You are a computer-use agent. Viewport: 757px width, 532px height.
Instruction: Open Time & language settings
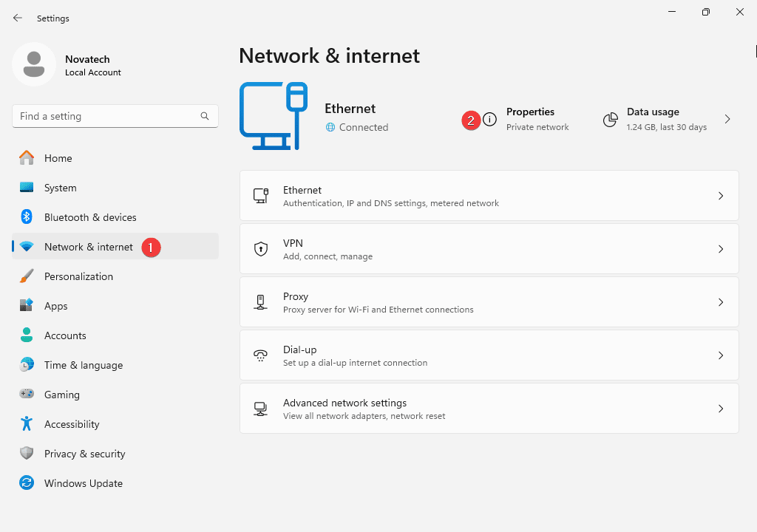(x=83, y=365)
